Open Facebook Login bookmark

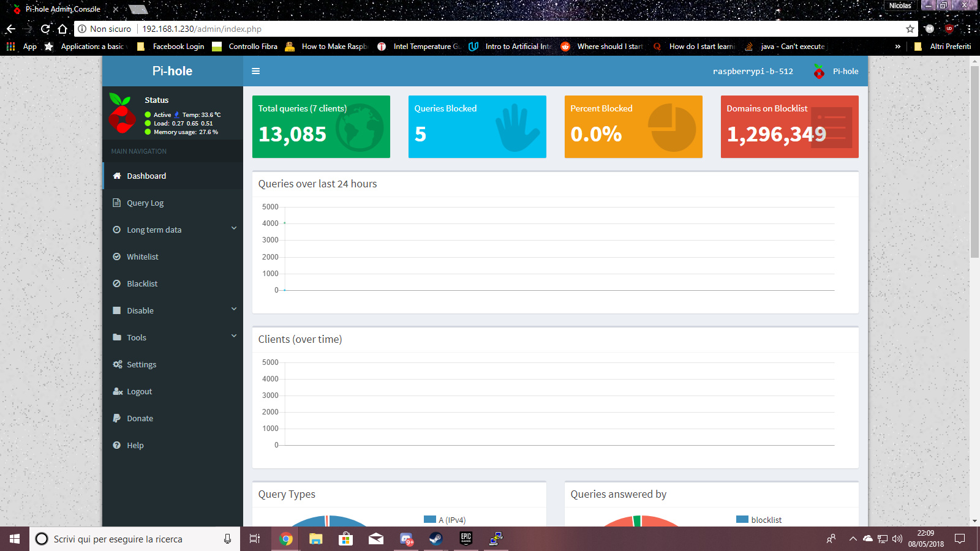[171, 47]
